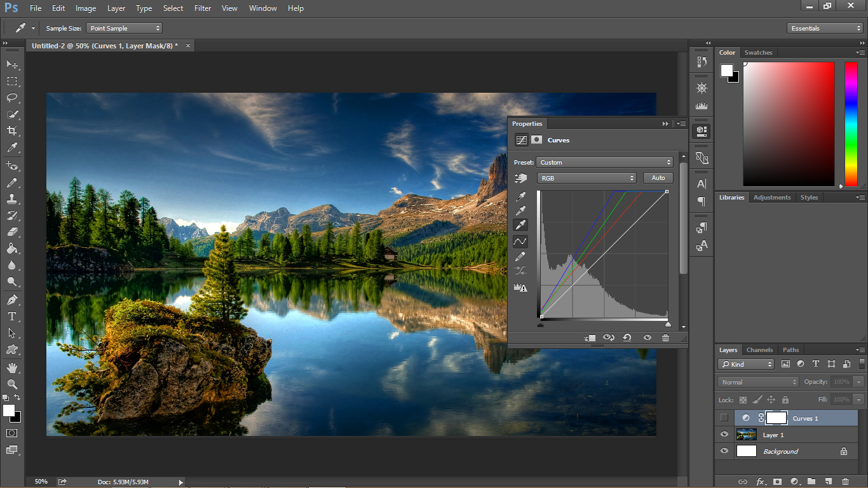The height and width of the screenshot is (488, 868).
Task: Select the Horizontal Type tool
Action: [12, 316]
